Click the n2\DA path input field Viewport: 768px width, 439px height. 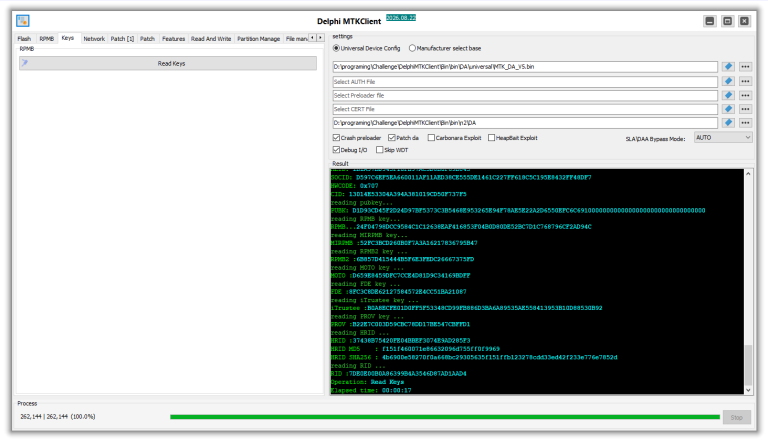525,122
